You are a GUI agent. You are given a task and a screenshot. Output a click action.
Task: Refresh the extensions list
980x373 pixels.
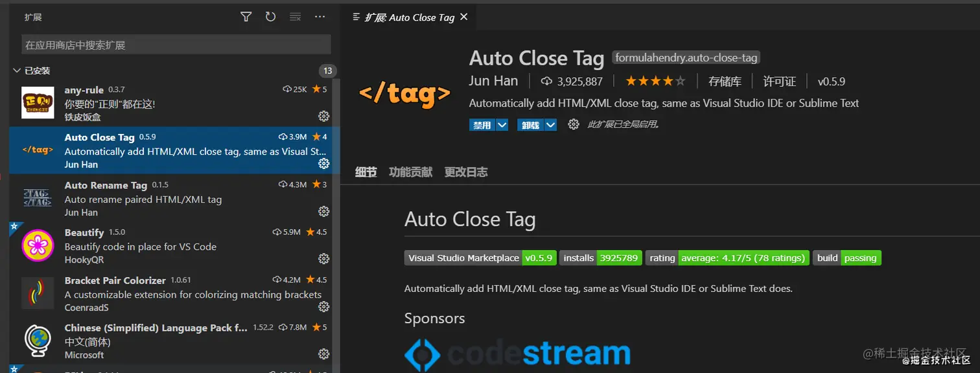coord(271,17)
